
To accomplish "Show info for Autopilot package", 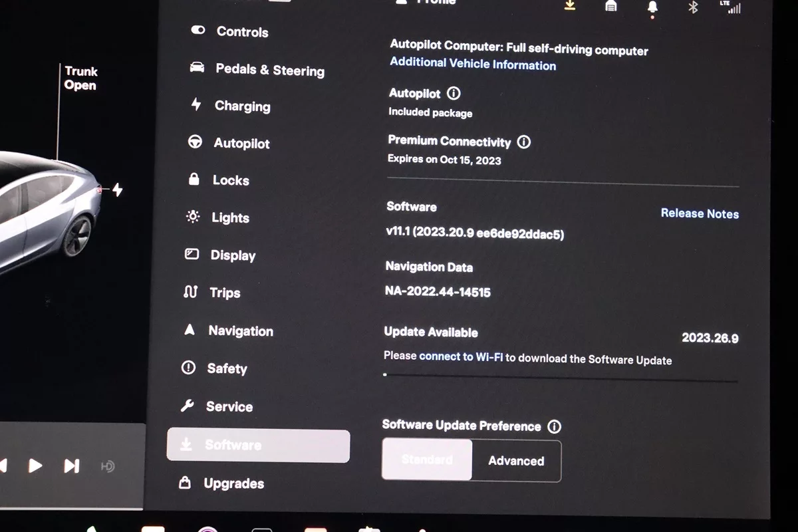I will [454, 94].
